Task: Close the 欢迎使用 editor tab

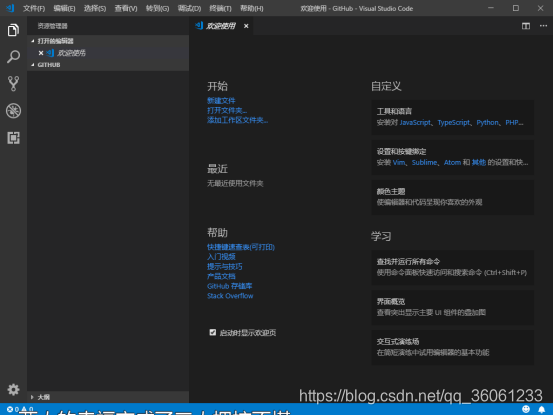Action: click(x=246, y=26)
